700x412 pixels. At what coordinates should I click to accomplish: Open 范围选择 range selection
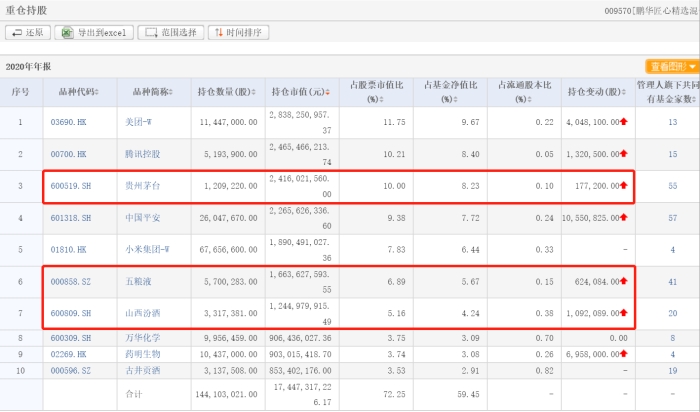171,33
